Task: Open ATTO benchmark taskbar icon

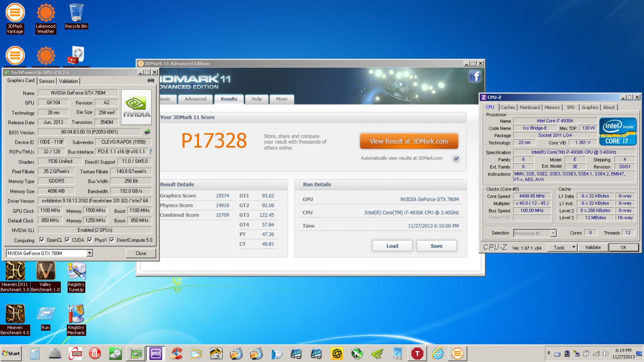Action: pos(75,354)
